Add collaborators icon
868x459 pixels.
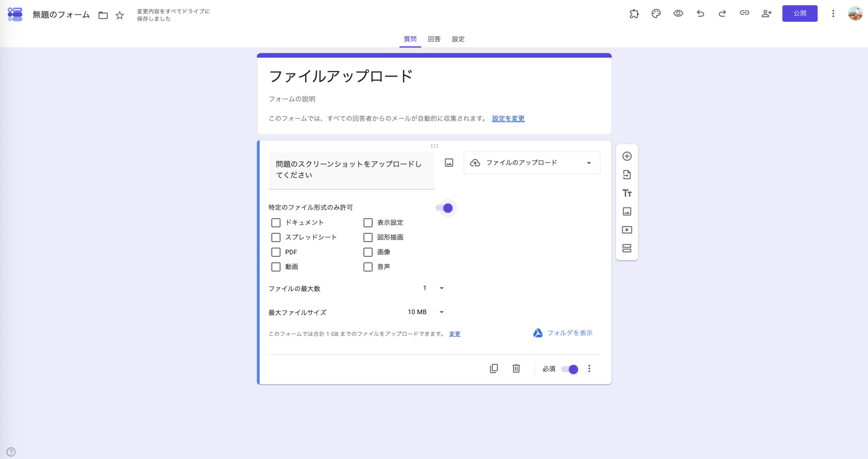pos(766,14)
